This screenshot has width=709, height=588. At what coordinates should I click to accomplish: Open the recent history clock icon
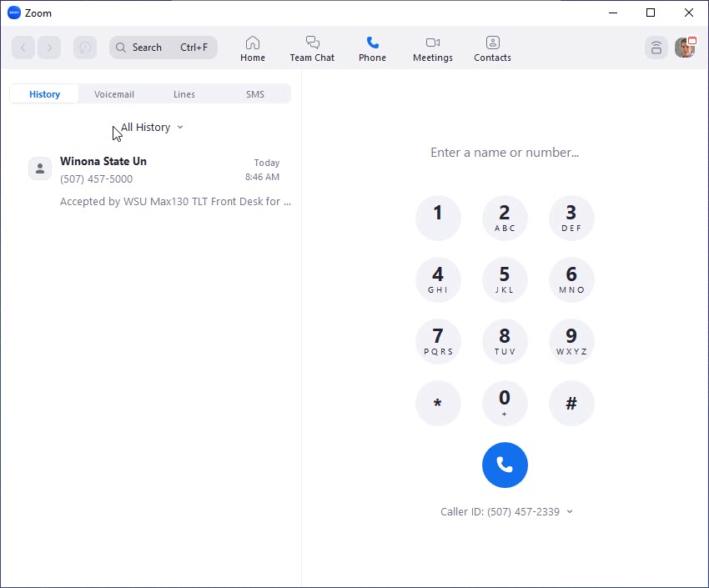pos(85,48)
